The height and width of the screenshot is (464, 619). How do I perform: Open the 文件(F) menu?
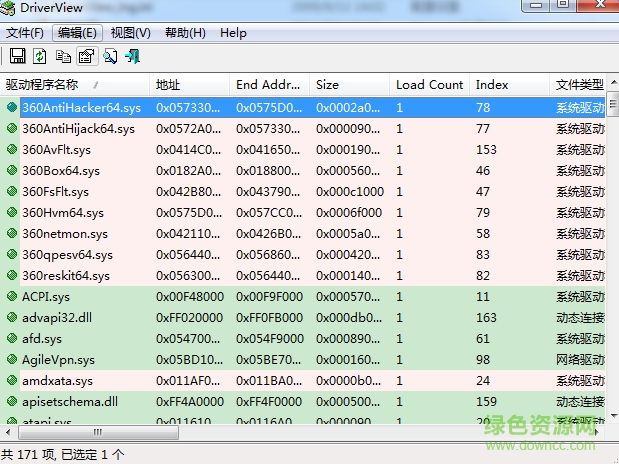pyautogui.click(x=25, y=33)
